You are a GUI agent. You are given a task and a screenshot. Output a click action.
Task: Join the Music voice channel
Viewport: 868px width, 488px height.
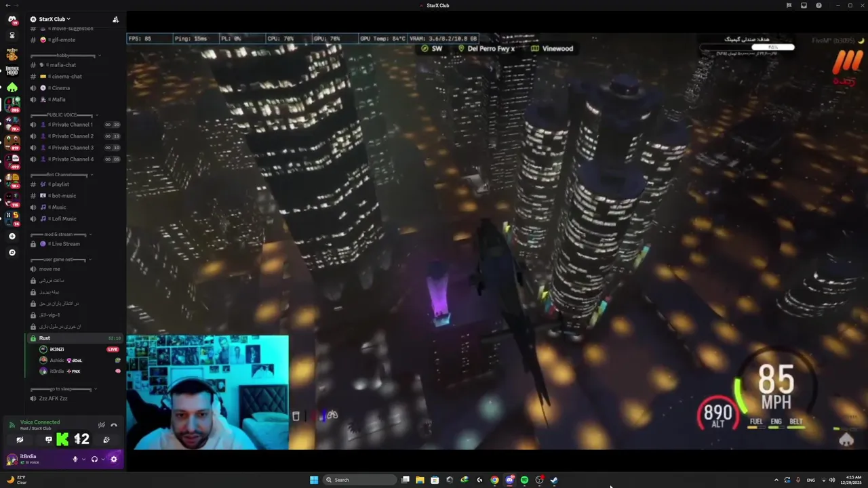[75, 207]
